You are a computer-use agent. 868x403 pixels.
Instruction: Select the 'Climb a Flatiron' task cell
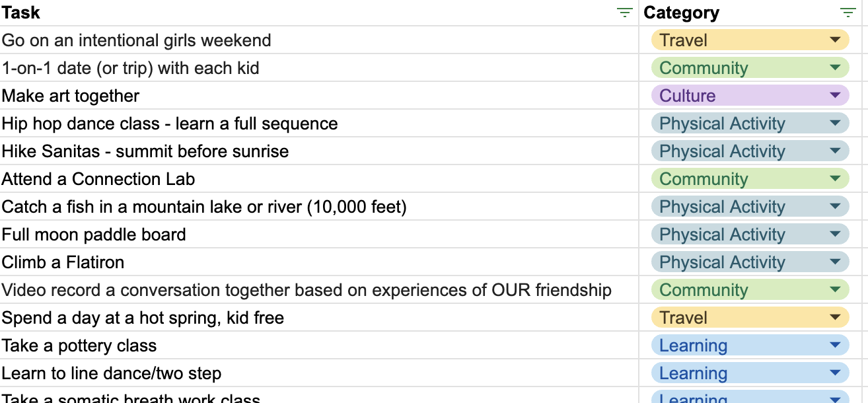(319, 262)
